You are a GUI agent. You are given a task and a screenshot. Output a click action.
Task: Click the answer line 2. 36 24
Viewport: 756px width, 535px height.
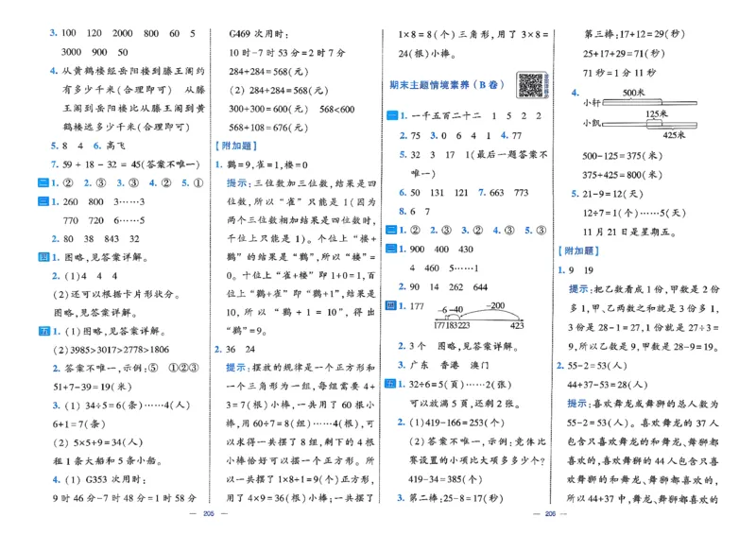[x=234, y=350]
